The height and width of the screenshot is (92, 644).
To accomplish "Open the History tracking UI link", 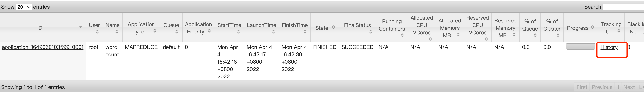I will pos(609,47).
